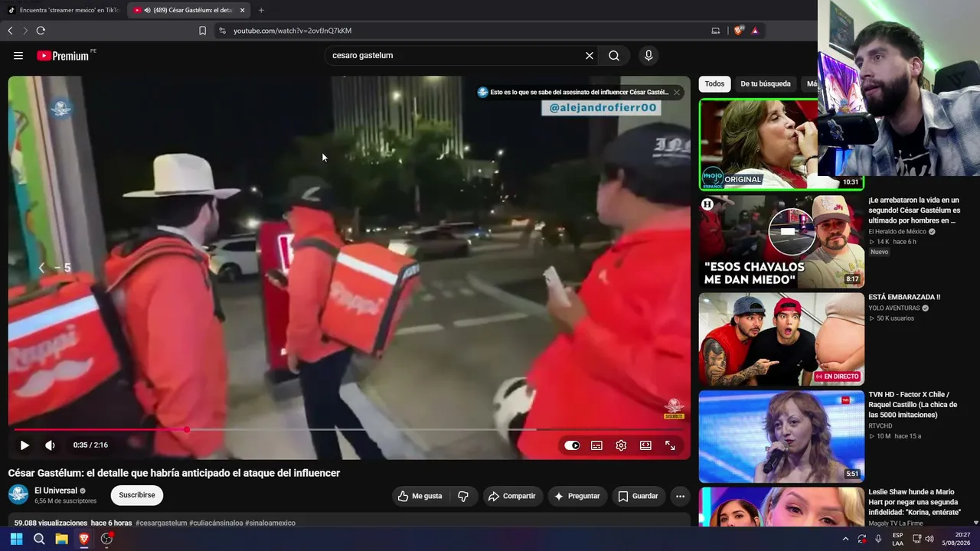Image resolution: width=980 pixels, height=551 pixels.
Task: Like the video with Me gusta
Action: point(420,496)
